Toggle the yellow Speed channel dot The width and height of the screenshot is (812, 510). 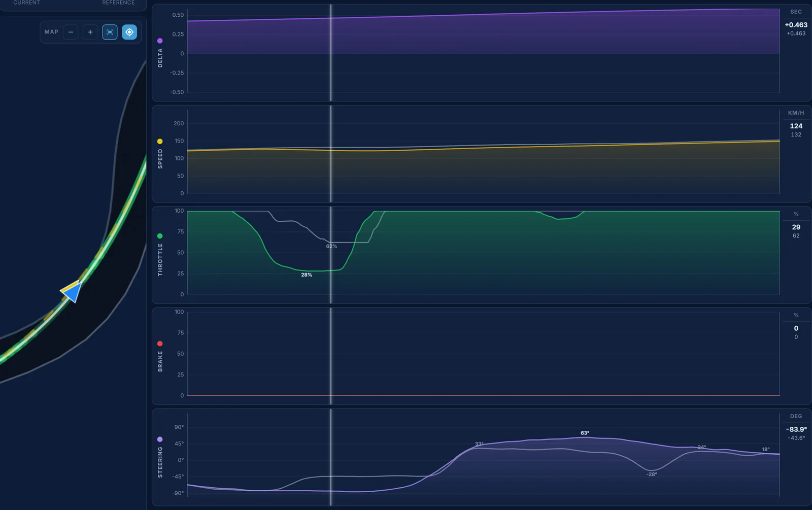(x=160, y=142)
